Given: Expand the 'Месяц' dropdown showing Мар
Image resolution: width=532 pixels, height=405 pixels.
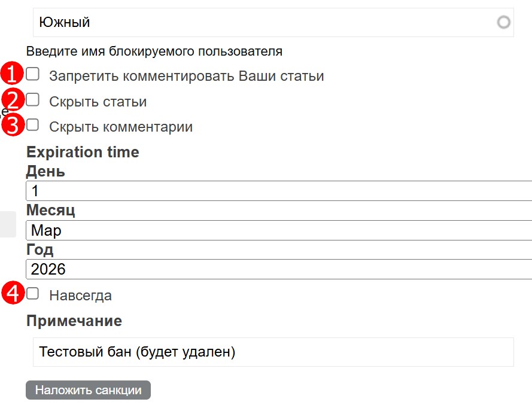Looking at the screenshot, I should click(279, 230).
